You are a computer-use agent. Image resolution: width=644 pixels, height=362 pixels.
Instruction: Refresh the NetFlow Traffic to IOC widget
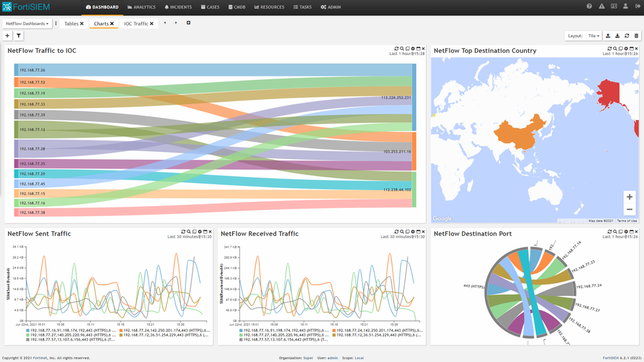[397, 49]
